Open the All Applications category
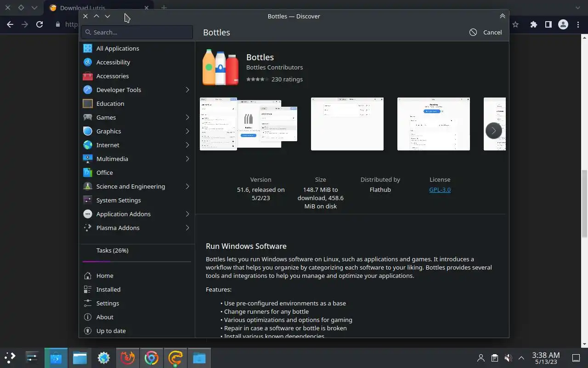 click(x=137, y=48)
